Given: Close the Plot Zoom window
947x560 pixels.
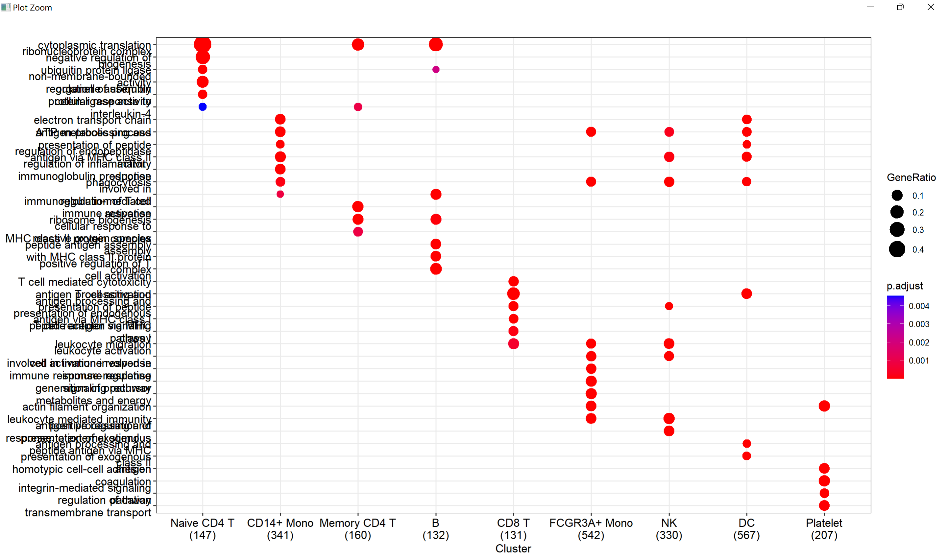Looking at the screenshot, I should pyautogui.click(x=931, y=7).
